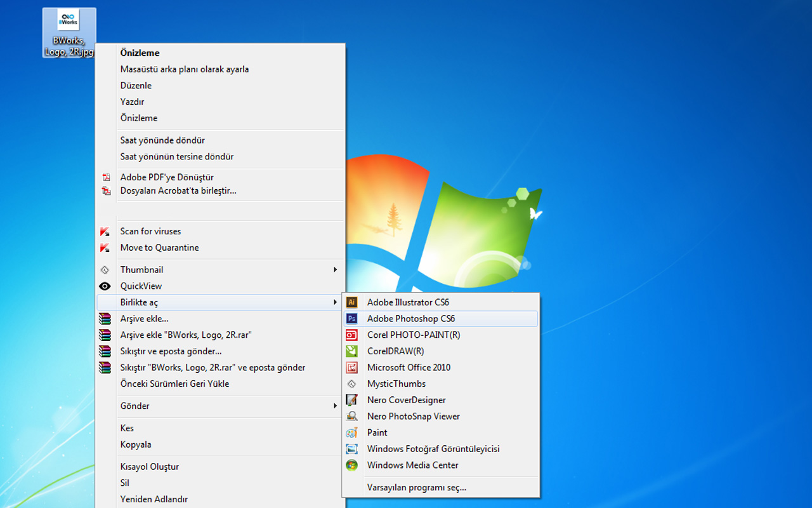Click the Adobe Photoshop CS6 Ps icon
This screenshot has width=812, height=508.
(351, 319)
